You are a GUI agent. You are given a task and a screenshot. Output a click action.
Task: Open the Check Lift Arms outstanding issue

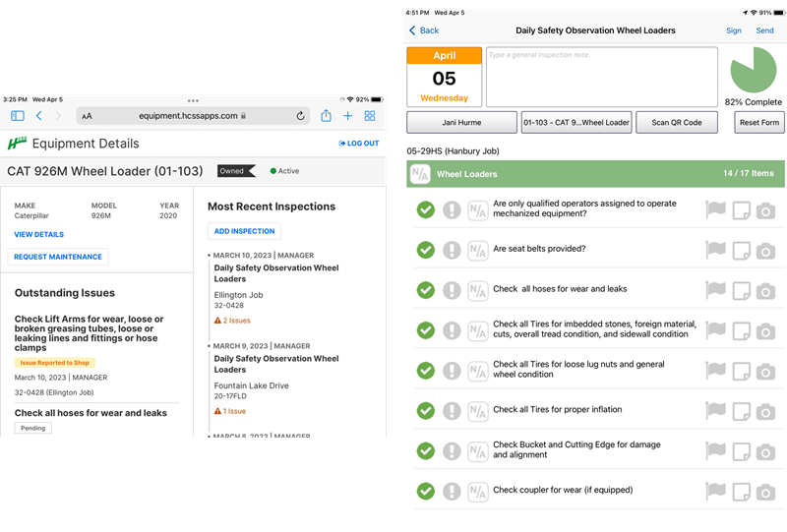[90, 333]
